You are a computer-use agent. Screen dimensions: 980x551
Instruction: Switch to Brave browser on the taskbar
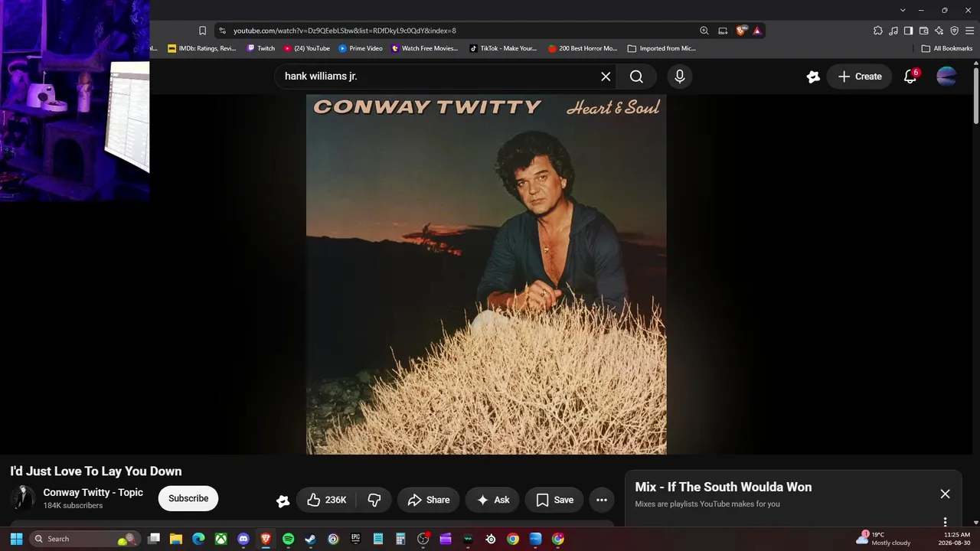point(266,539)
